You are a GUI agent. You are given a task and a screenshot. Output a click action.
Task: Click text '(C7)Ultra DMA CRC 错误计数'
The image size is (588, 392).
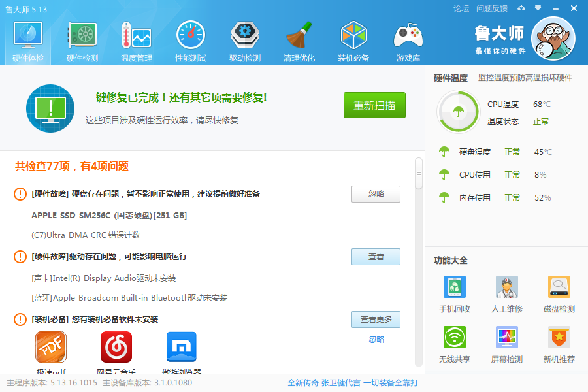(86, 235)
